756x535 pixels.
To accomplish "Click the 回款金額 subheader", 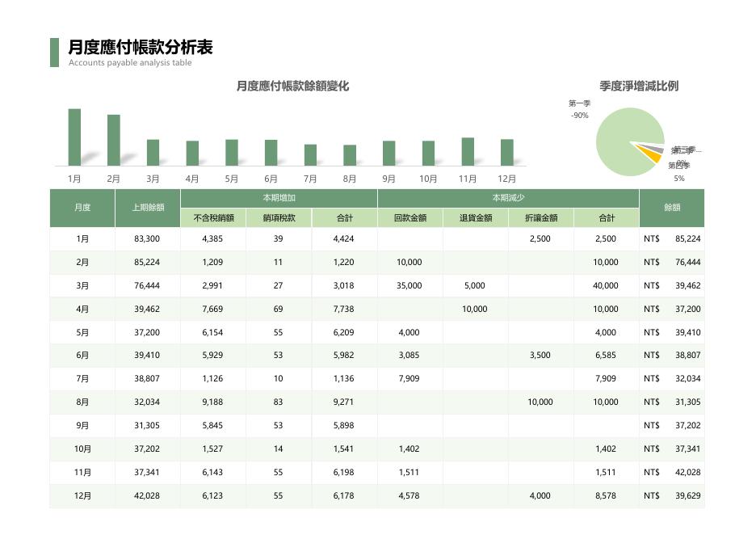I will pos(410,218).
